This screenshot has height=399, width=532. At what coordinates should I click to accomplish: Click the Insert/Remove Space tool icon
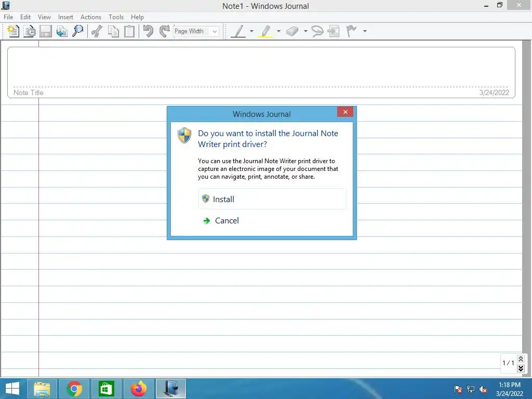pos(334,31)
